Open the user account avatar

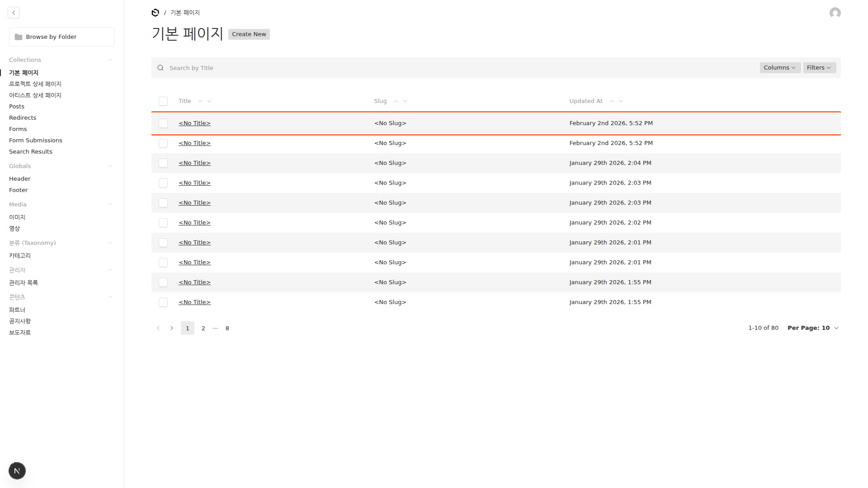point(835,13)
